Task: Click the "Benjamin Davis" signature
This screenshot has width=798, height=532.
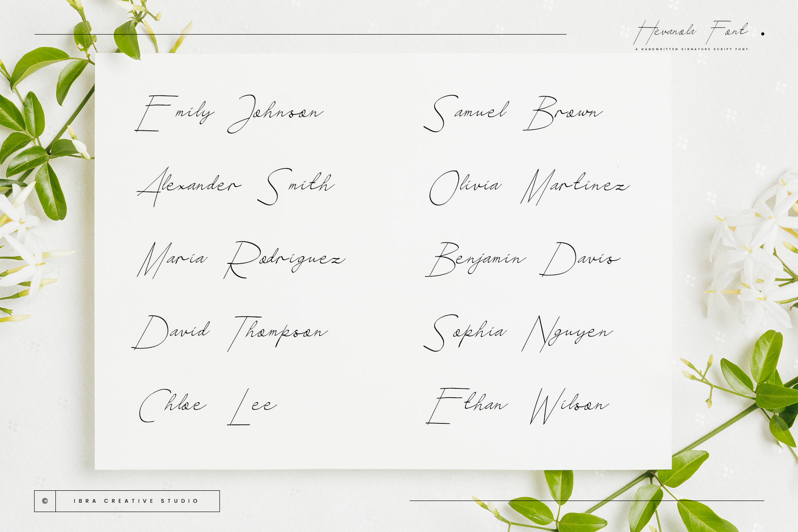Action: coord(523,259)
